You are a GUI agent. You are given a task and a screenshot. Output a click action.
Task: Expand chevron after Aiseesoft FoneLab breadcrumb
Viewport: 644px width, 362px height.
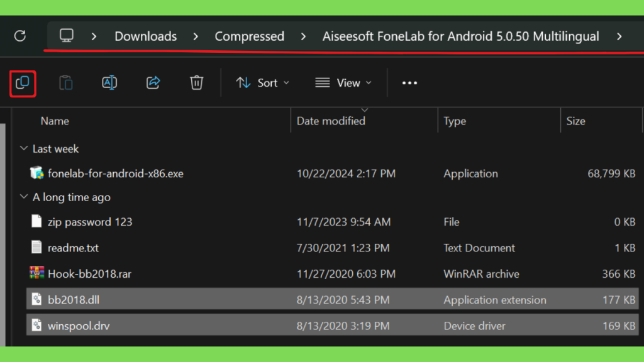tap(619, 36)
